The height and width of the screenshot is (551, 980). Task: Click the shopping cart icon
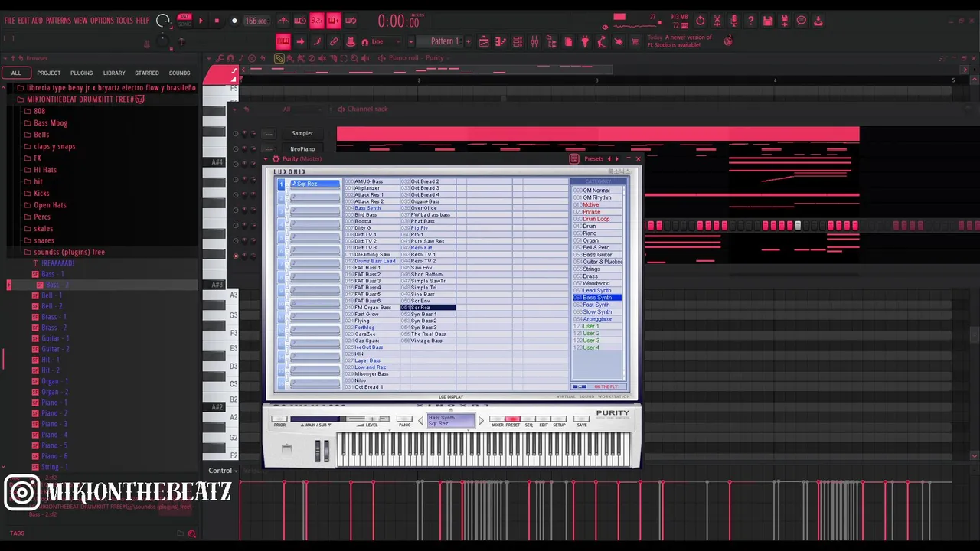tap(635, 41)
